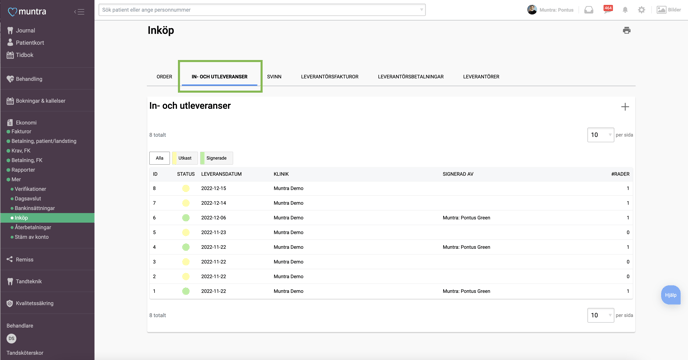This screenshot has height=360, width=688.
Task: Open Dagsavslut sub-item
Action: pyautogui.click(x=28, y=199)
